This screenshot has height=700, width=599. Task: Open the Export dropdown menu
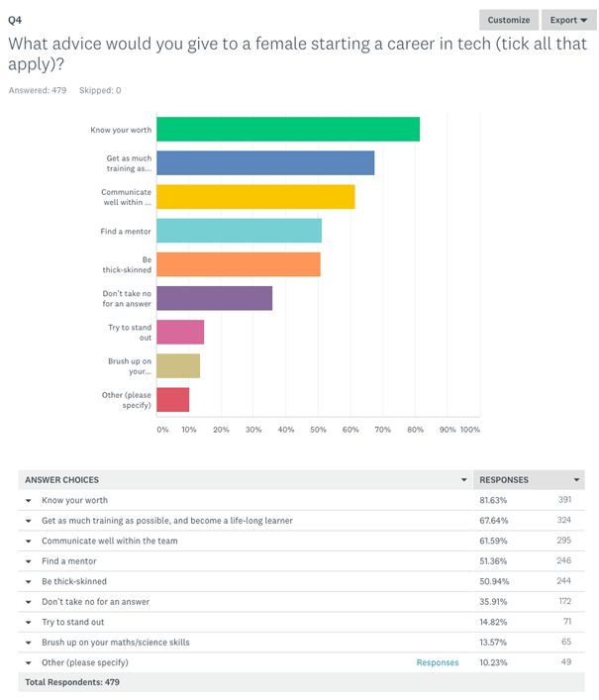(568, 20)
